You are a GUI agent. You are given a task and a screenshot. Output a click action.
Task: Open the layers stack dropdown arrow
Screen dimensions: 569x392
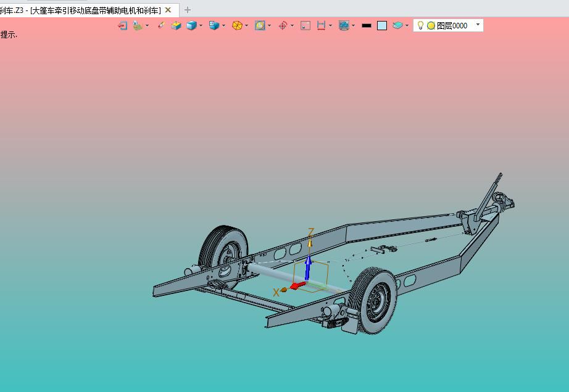pyautogui.click(x=407, y=26)
